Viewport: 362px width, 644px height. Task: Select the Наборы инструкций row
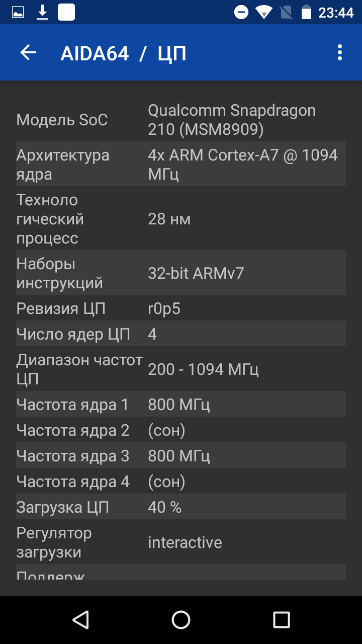tap(181, 273)
